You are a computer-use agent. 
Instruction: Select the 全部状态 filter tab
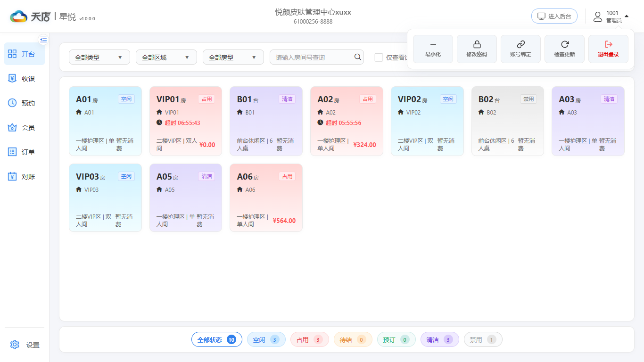(217, 339)
